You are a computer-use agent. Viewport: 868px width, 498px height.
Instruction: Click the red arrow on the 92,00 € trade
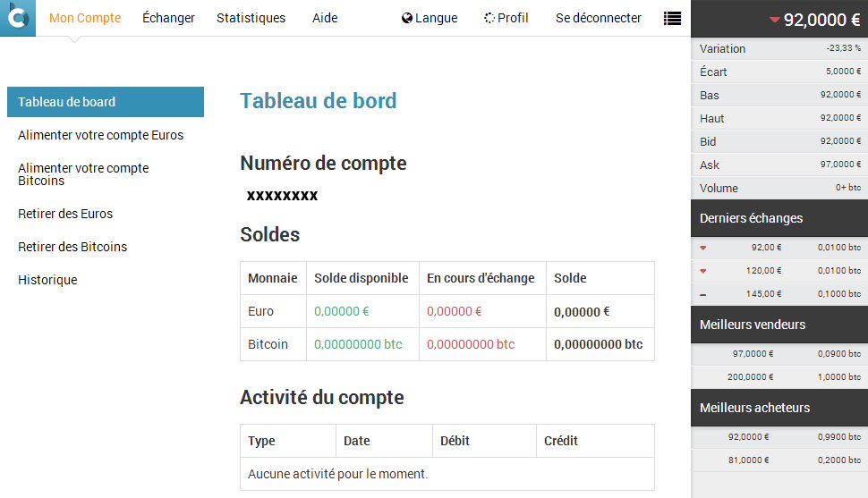tap(703, 248)
